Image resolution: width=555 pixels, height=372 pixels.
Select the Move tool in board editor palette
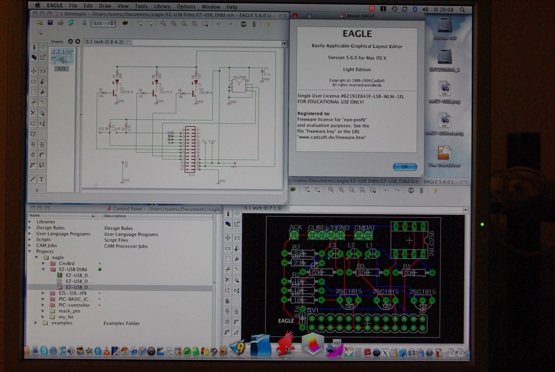tap(228, 238)
